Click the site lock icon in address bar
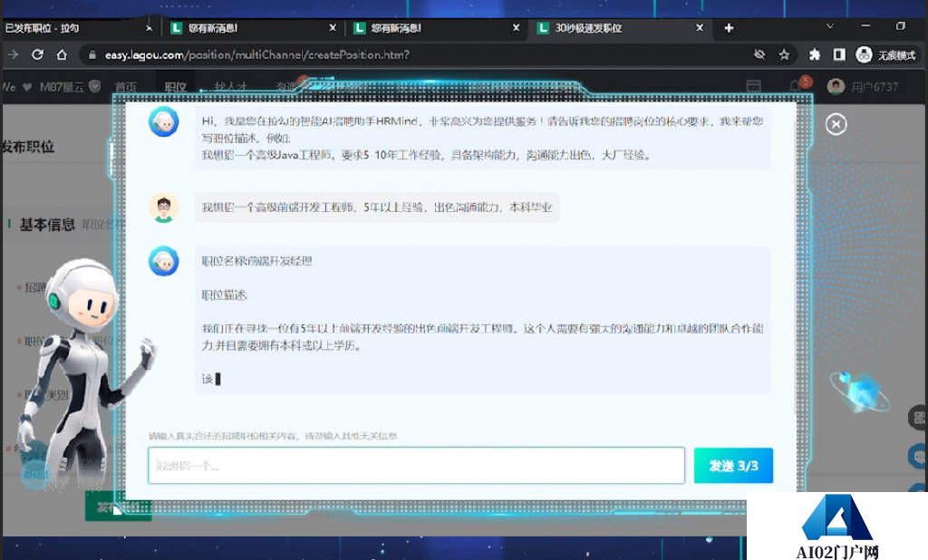This screenshot has height=560, width=928. (x=92, y=54)
